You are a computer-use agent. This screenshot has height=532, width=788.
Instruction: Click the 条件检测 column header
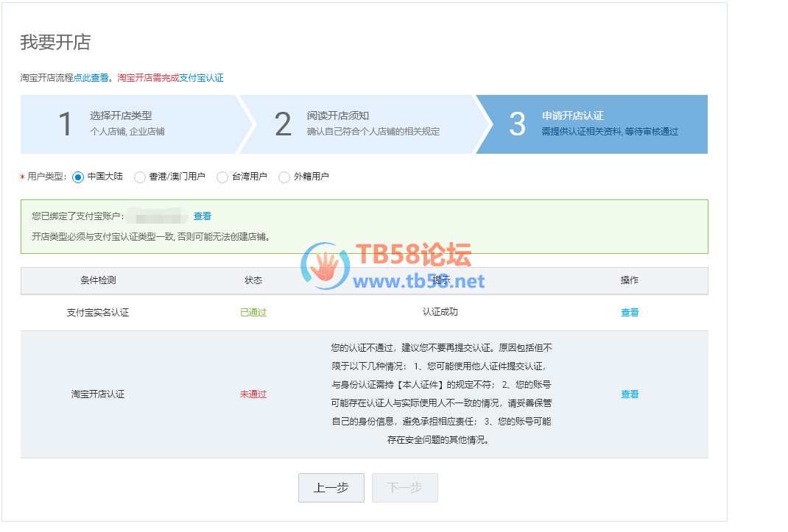[98, 280]
